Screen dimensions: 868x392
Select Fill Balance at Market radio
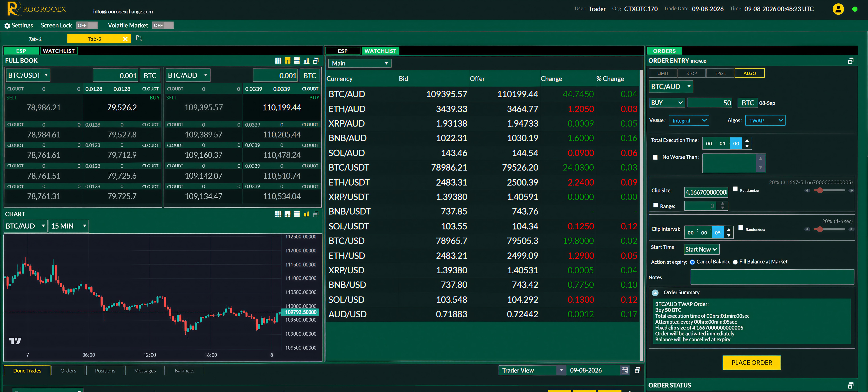click(x=735, y=262)
